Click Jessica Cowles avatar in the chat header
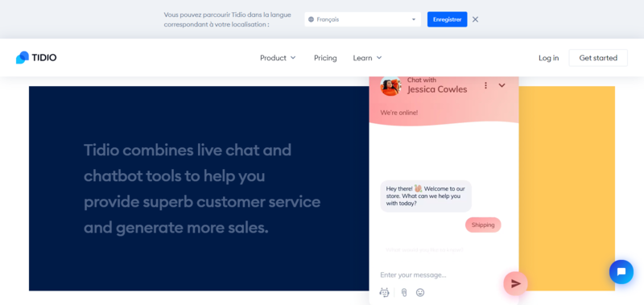The image size is (644, 305). pos(390,86)
